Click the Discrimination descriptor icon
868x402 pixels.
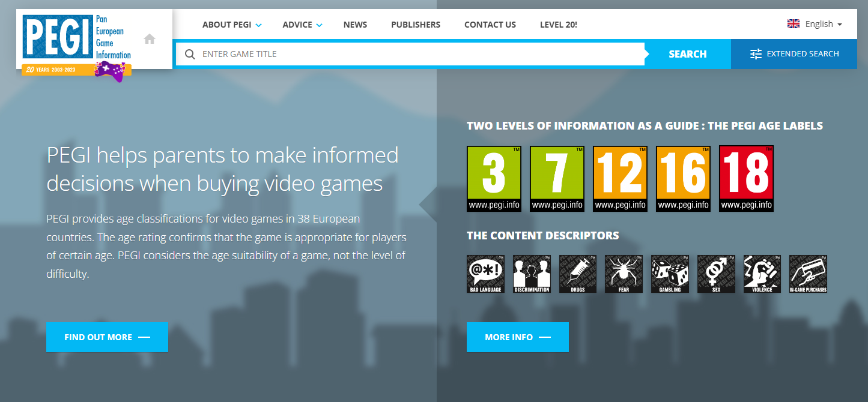coord(532,274)
